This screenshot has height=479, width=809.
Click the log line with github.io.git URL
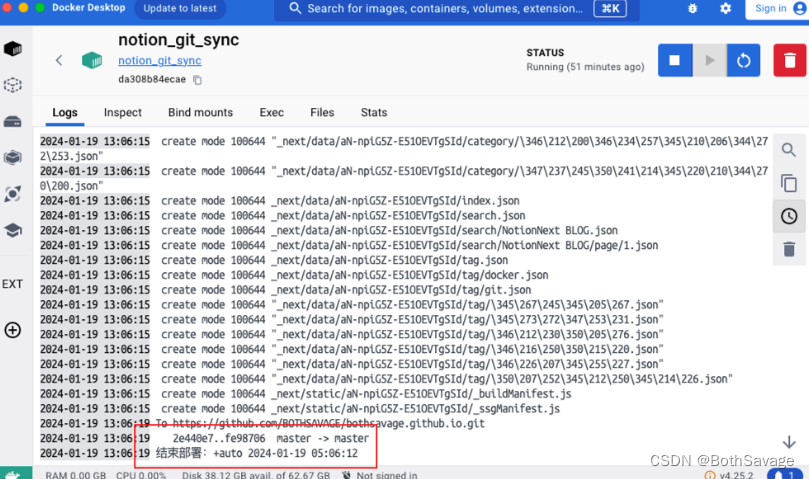click(x=263, y=424)
